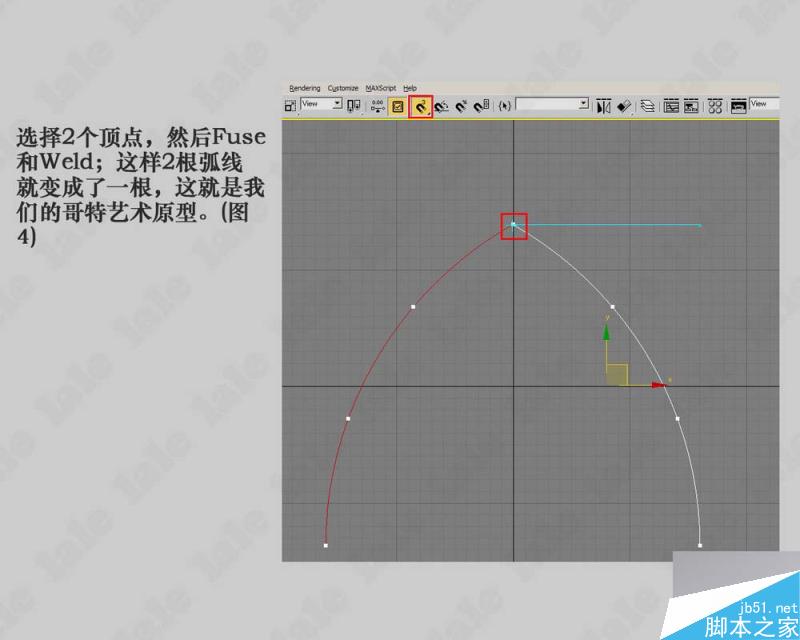Screen dimensions: 800x640
Task: Open the Material Editor icon
Action: [x=716, y=104]
